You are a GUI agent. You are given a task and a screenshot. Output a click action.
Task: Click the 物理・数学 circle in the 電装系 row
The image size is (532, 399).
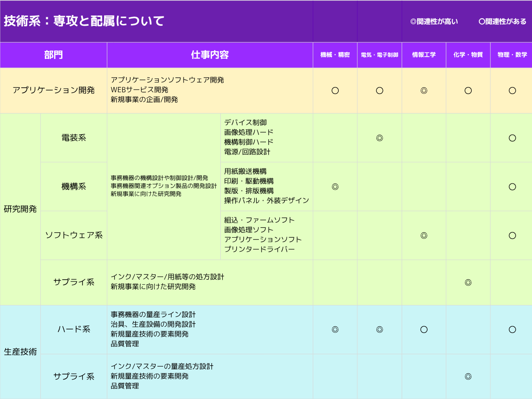pyautogui.click(x=512, y=138)
